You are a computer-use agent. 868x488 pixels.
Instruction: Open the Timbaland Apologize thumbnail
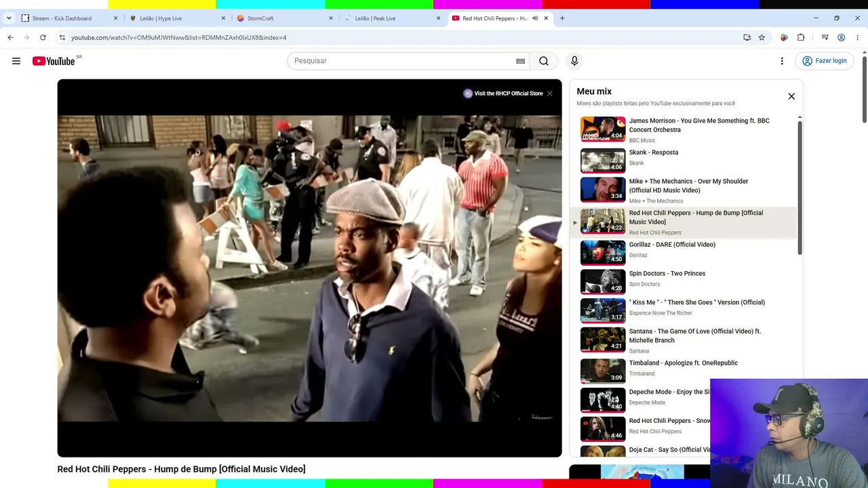[603, 371]
